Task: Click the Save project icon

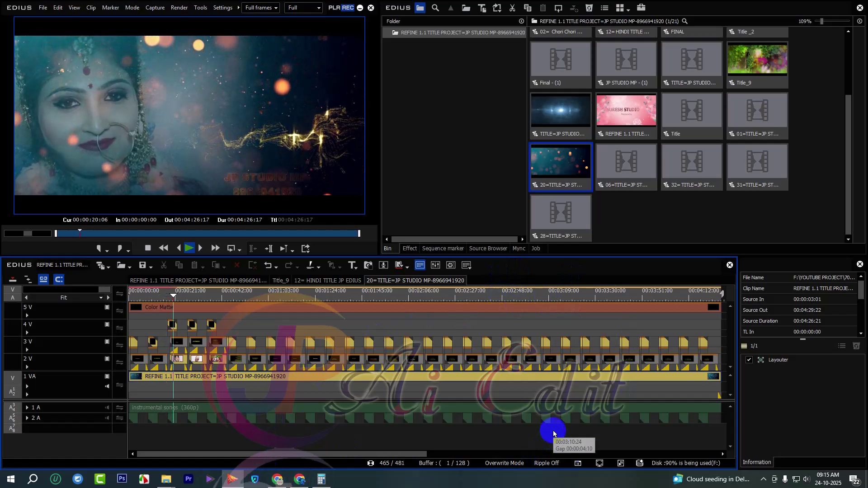Action: 143,266
